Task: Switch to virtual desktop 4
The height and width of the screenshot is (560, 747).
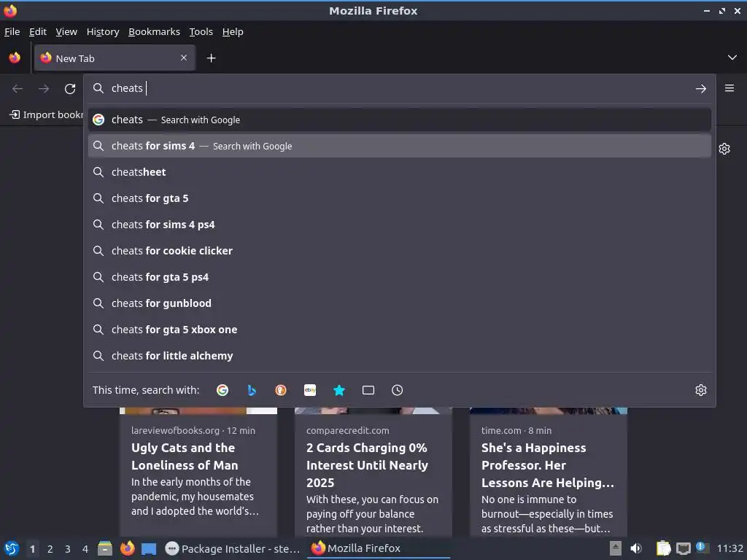Action: (x=85, y=549)
